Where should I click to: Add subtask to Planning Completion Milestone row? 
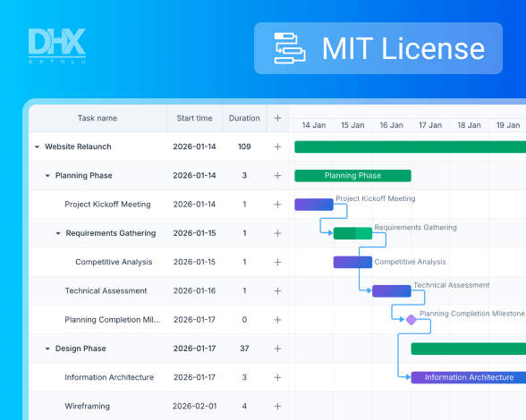(x=277, y=320)
